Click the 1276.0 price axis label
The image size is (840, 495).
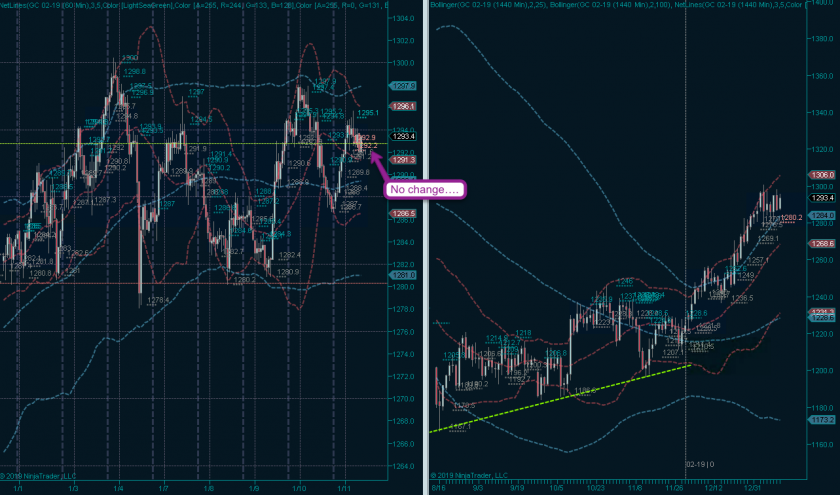tap(403, 332)
